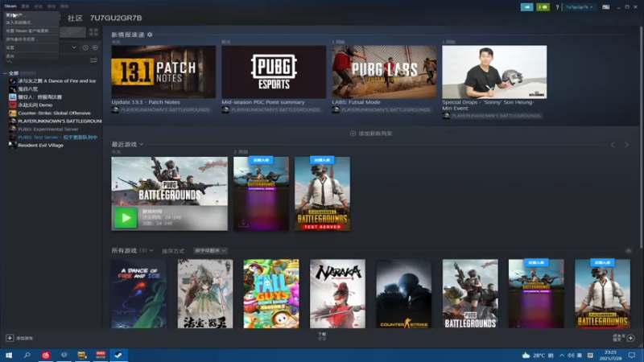Open red NetEase Music taskbar icon
This screenshot has height=362, width=644.
pos(46,355)
